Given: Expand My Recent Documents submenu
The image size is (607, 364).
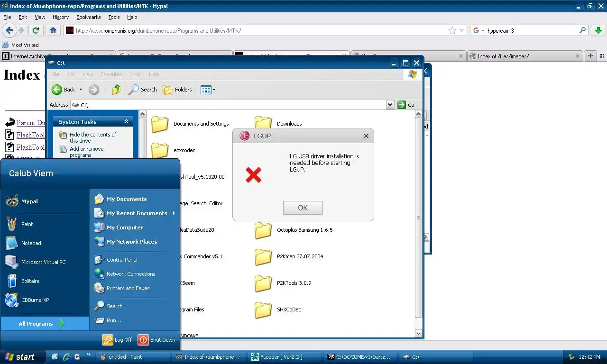Looking at the screenshot, I should point(134,213).
